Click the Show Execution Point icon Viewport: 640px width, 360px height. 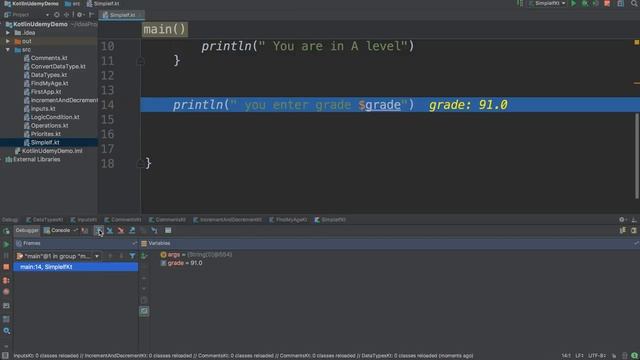tap(84, 231)
